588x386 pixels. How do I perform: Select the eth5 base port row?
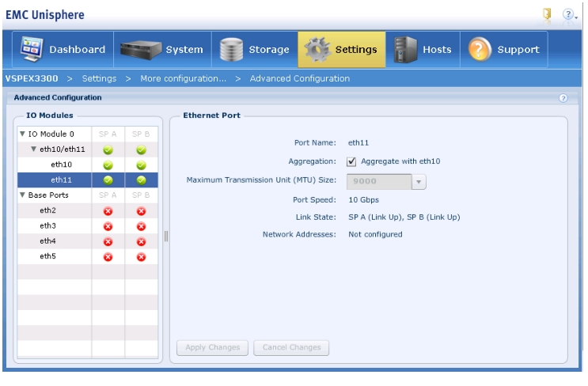point(87,256)
